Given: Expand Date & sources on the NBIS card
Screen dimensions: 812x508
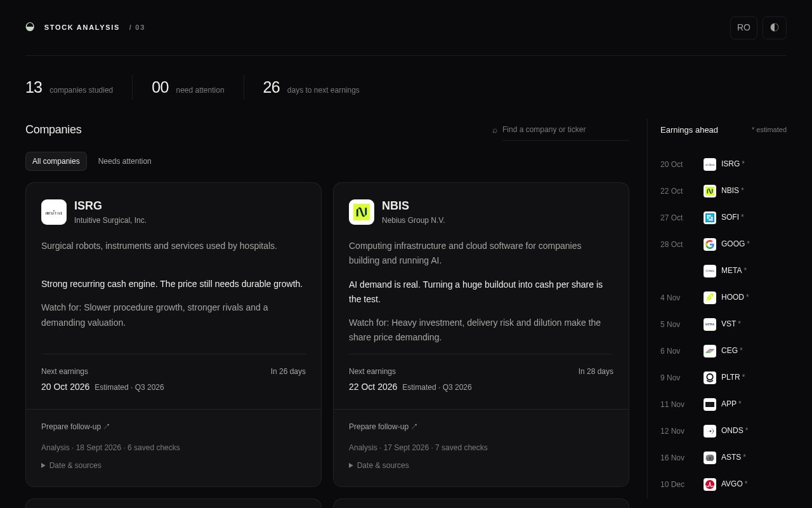Looking at the screenshot, I should (x=379, y=465).
